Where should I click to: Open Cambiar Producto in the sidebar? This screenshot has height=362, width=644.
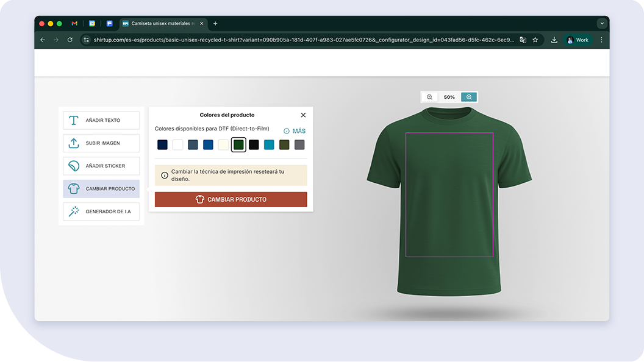[x=101, y=189]
